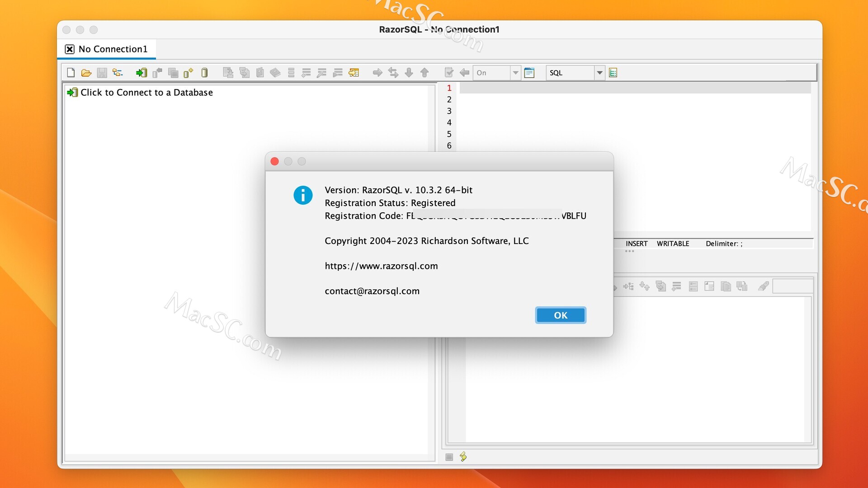Click the plain database cylinder icon
The width and height of the screenshot is (868, 488).
click(x=204, y=73)
